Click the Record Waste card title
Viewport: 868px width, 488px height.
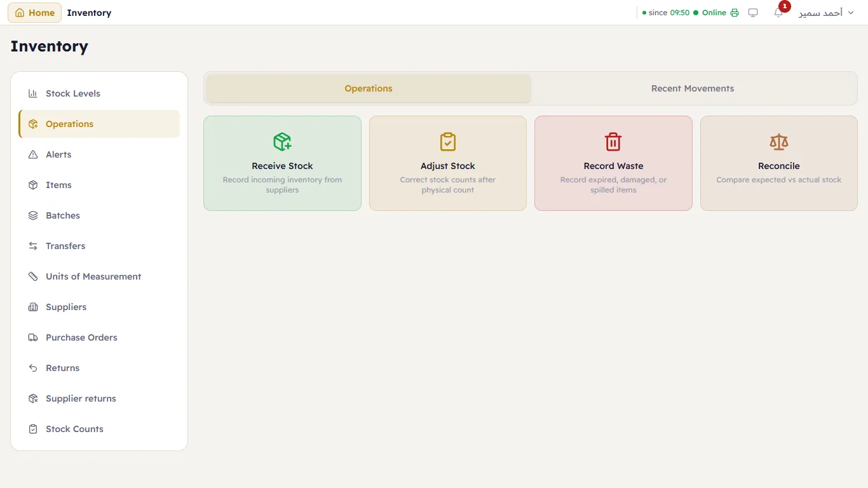tap(613, 166)
